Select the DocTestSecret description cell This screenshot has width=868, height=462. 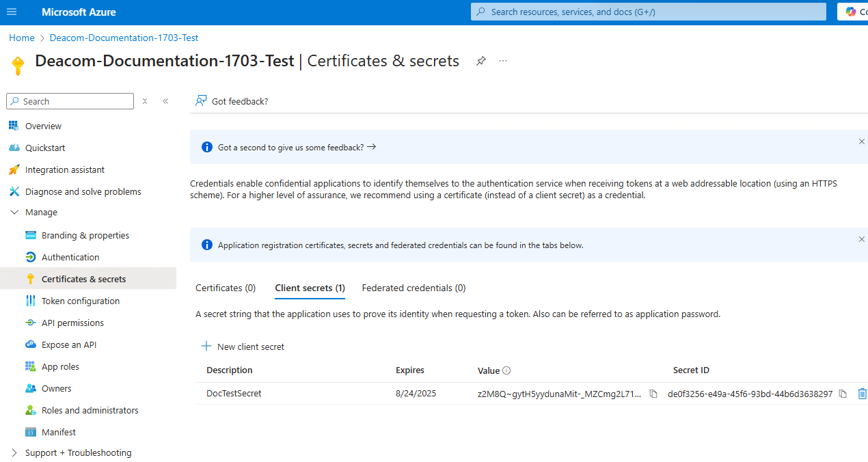(234, 393)
